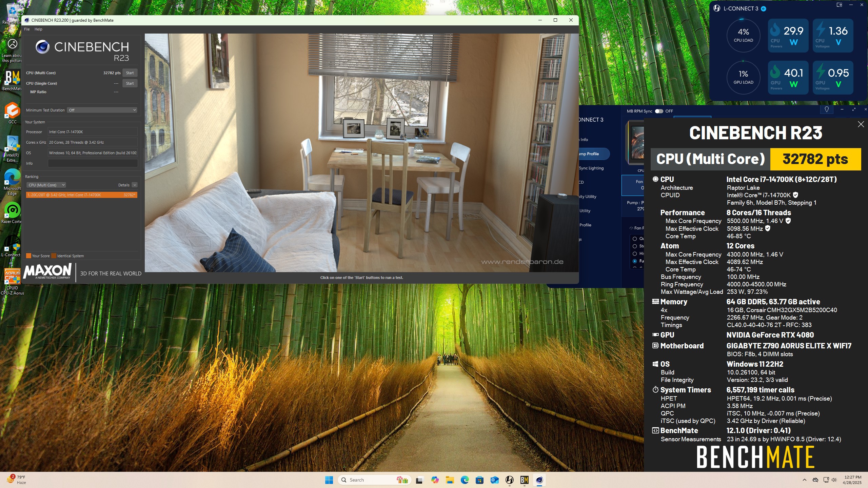Viewport: 868px width, 488px height.
Task: Click the yellow 32782 pts score box
Action: point(815,159)
